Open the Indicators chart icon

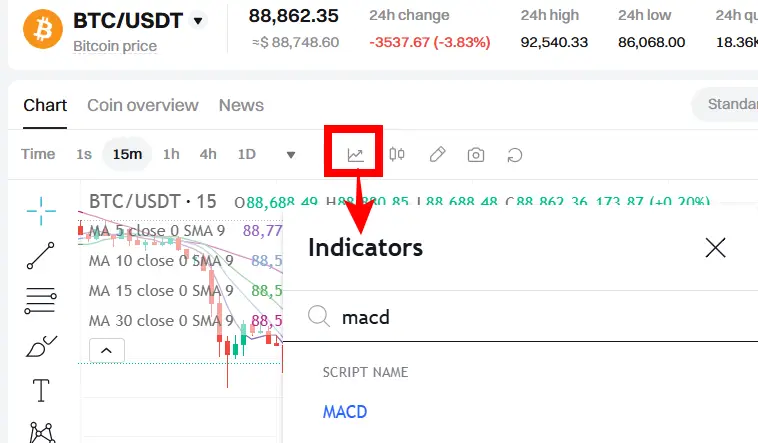point(355,155)
